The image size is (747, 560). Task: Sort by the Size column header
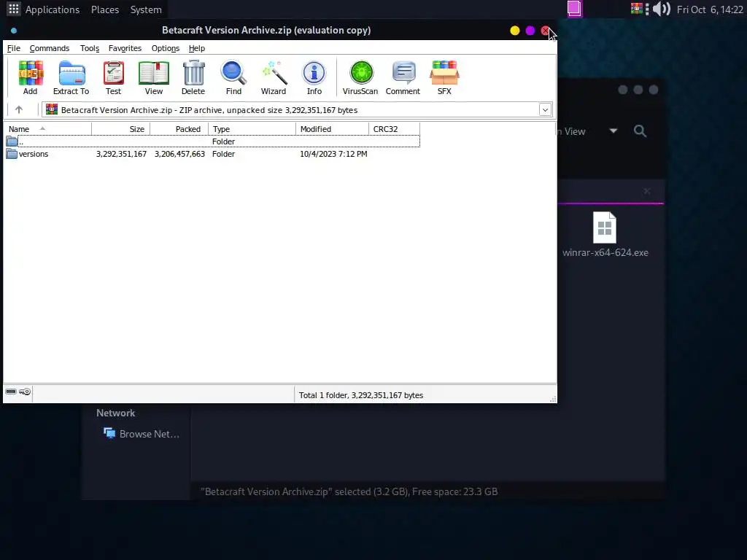pos(121,129)
